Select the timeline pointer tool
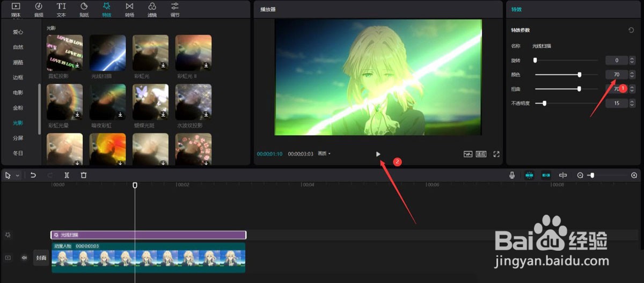 pos(9,175)
